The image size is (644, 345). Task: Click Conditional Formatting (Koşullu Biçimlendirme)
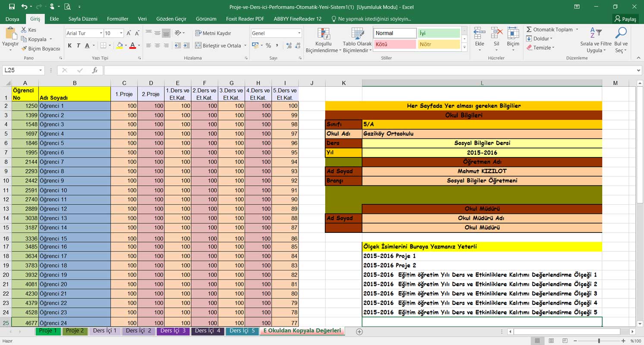(x=324, y=40)
